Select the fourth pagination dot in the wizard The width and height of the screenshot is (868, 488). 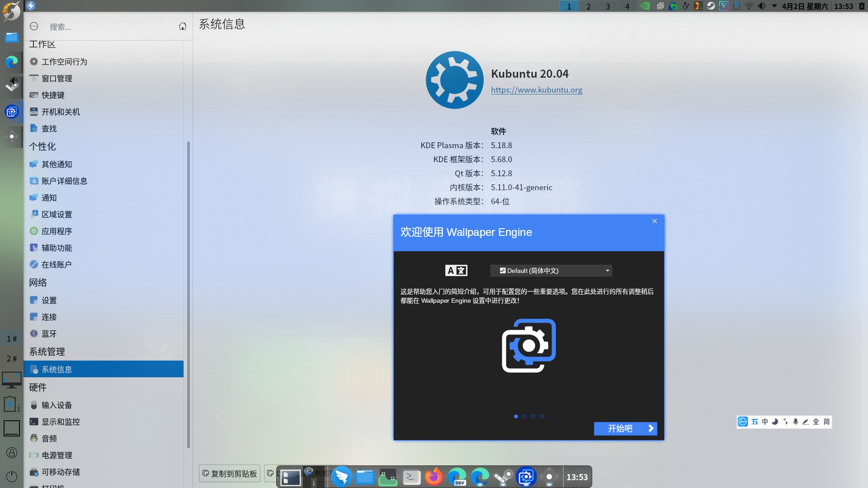tap(542, 416)
